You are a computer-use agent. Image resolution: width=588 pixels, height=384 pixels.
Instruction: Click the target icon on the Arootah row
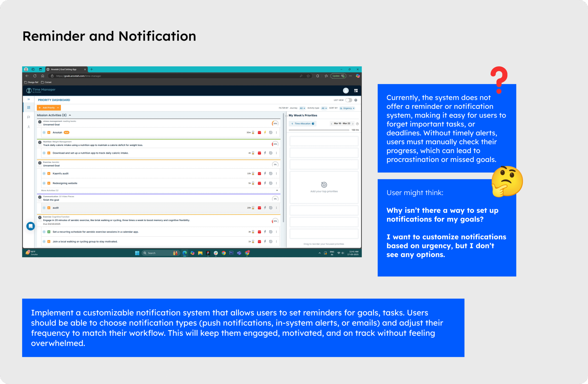[x=271, y=133]
